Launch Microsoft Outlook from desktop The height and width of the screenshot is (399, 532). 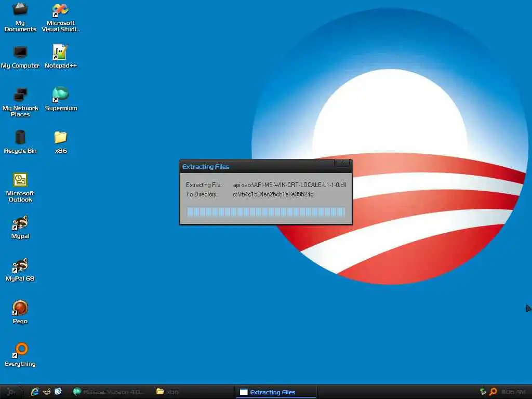[20, 188]
